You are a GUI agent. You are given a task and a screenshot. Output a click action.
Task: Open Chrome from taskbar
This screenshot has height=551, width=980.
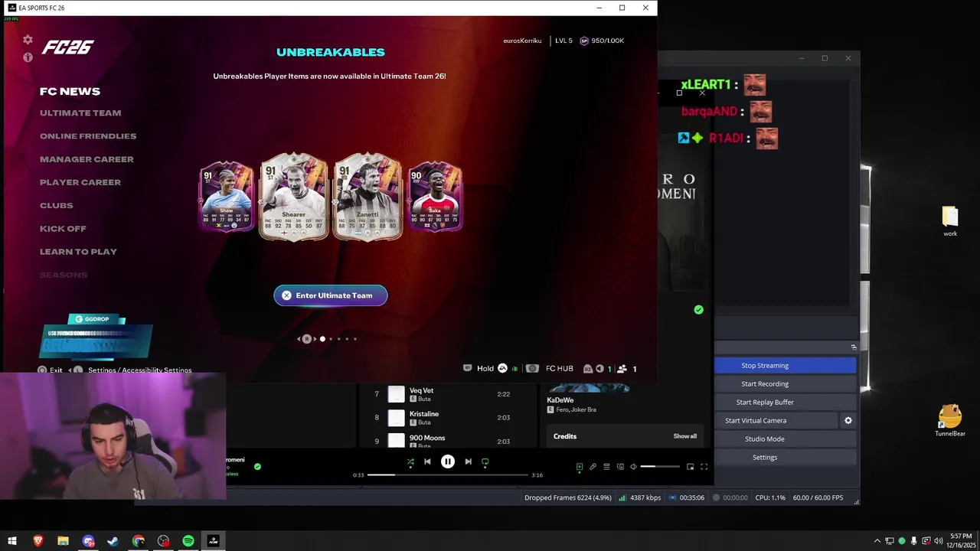138,541
